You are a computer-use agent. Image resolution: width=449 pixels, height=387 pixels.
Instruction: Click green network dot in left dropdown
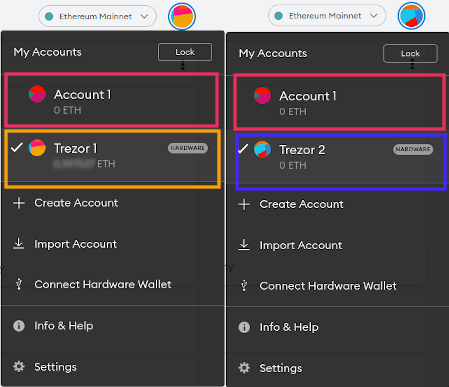(x=49, y=16)
